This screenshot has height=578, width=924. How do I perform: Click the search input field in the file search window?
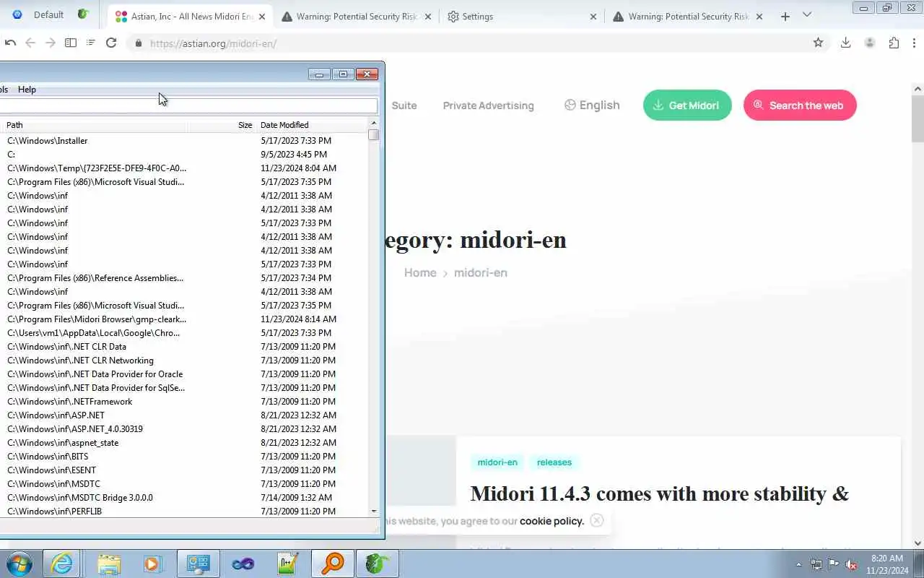tap(188, 105)
